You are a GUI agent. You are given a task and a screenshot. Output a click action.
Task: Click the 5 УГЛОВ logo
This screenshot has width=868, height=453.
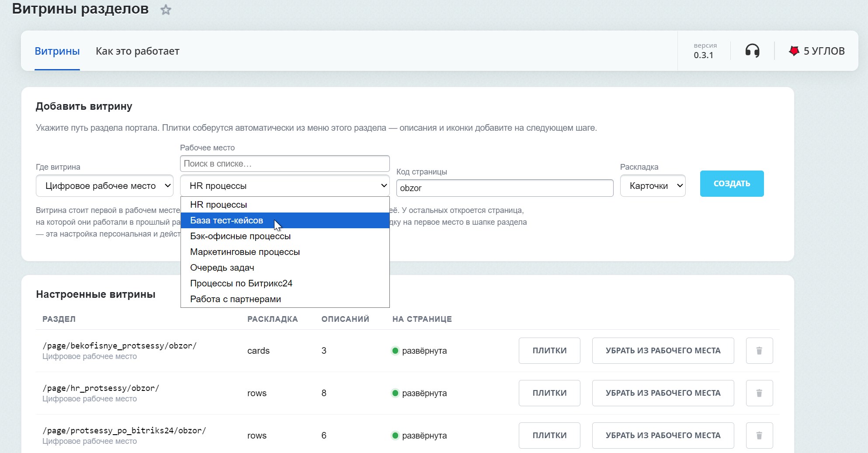click(x=816, y=51)
